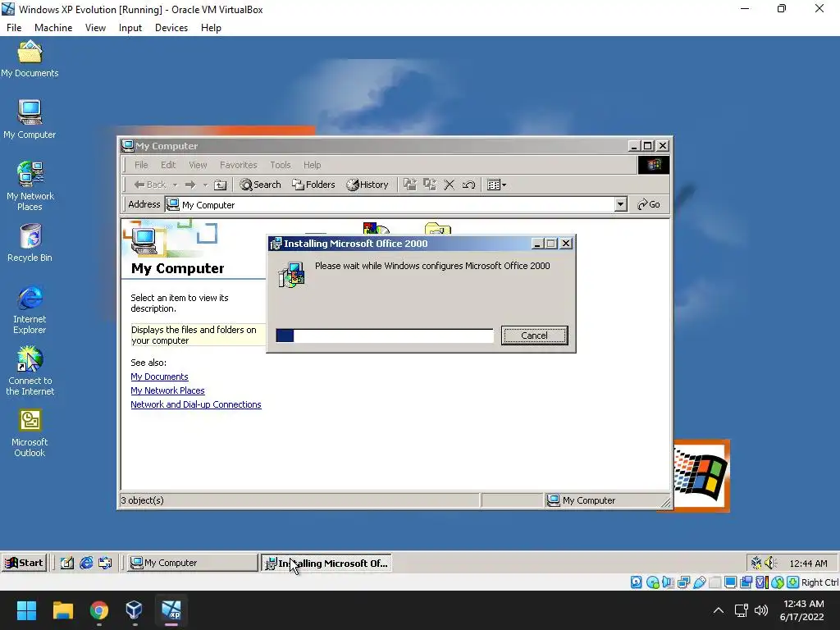Viewport: 840px width, 630px height.
Task: Expand the Back history dropdown arrow
Action: 175,185
